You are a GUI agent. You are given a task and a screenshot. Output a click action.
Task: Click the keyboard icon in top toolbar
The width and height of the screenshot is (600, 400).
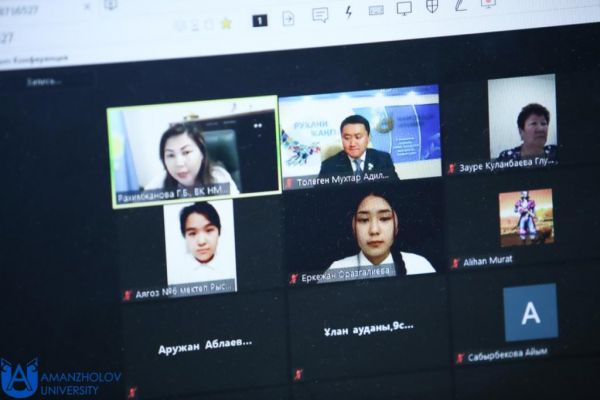(x=376, y=10)
